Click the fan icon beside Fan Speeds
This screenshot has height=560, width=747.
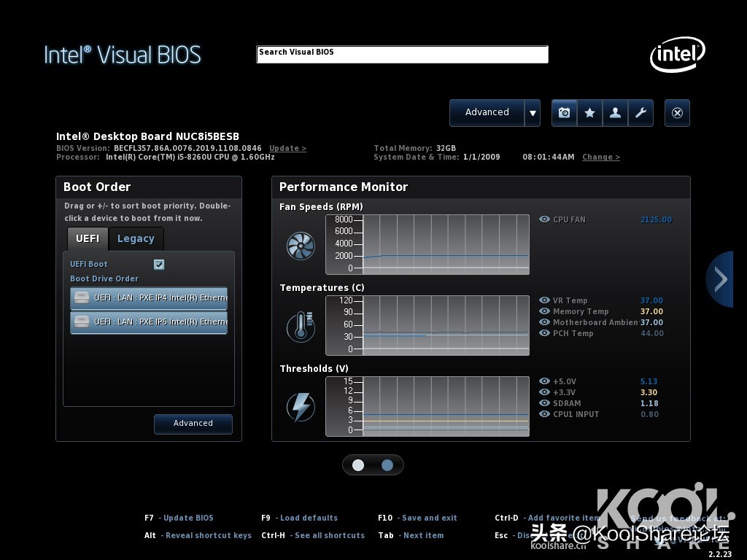(x=301, y=246)
